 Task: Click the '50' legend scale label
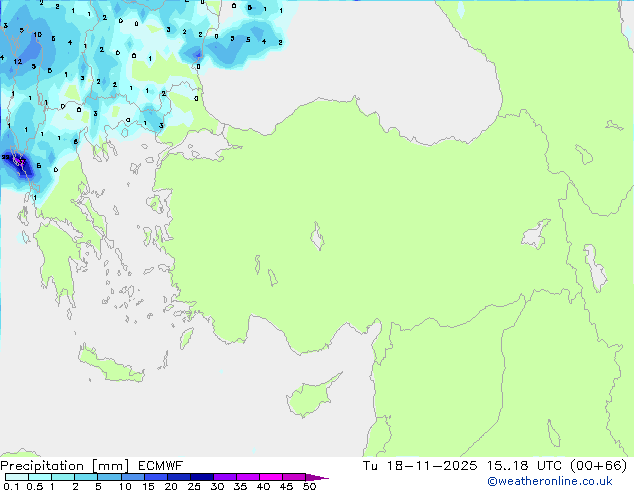(x=309, y=486)
